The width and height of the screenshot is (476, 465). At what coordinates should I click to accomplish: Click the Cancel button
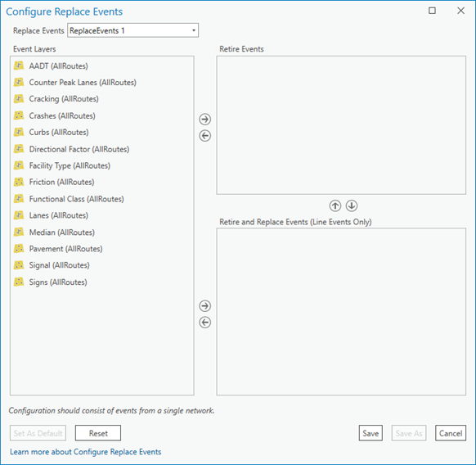click(451, 433)
